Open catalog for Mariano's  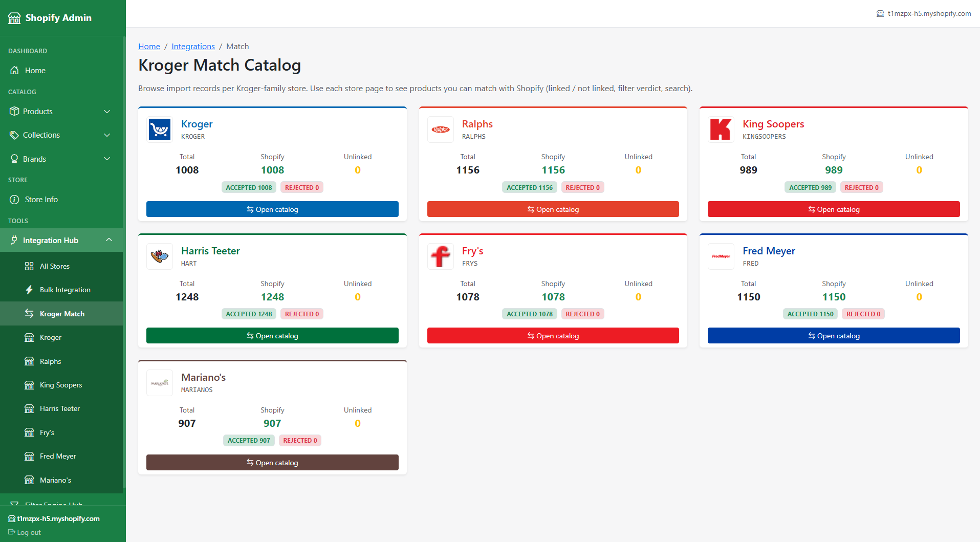coord(272,463)
